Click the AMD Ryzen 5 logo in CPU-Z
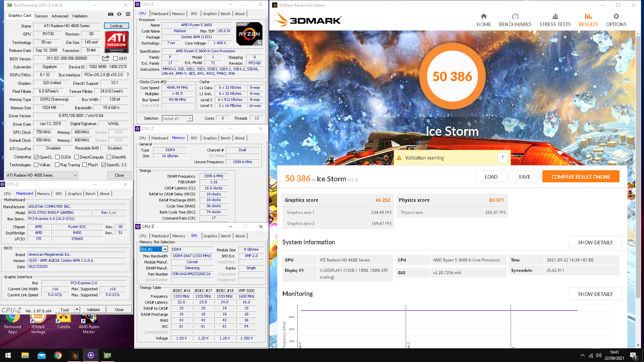Image resolution: width=644 pixels, height=362 pixels. click(249, 34)
